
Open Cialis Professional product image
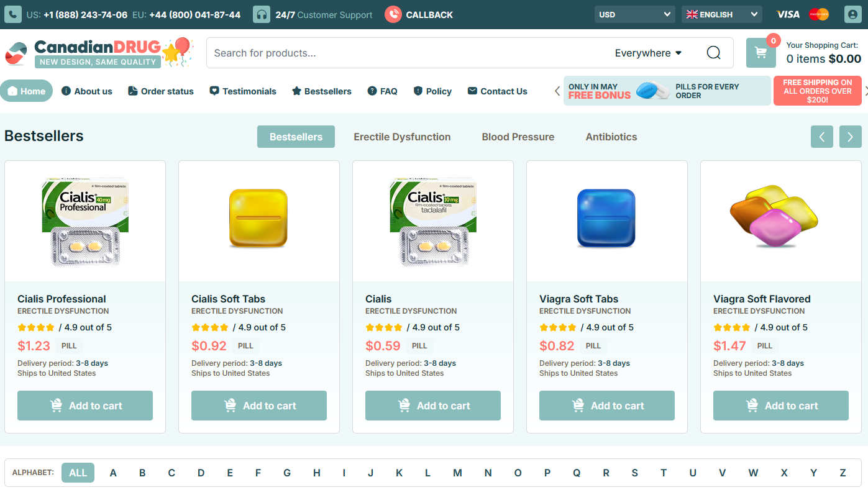pyautogui.click(x=85, y=222)
